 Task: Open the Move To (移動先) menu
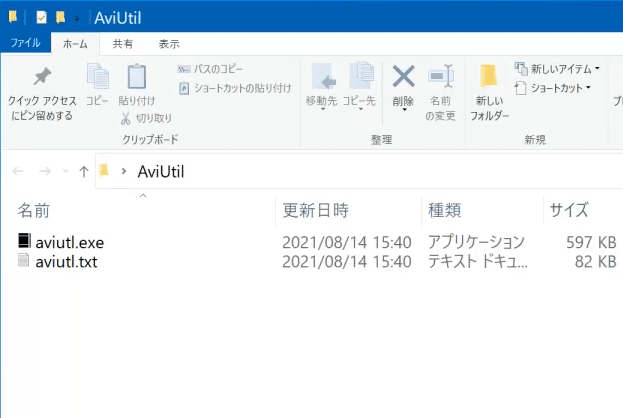point(321,87)
